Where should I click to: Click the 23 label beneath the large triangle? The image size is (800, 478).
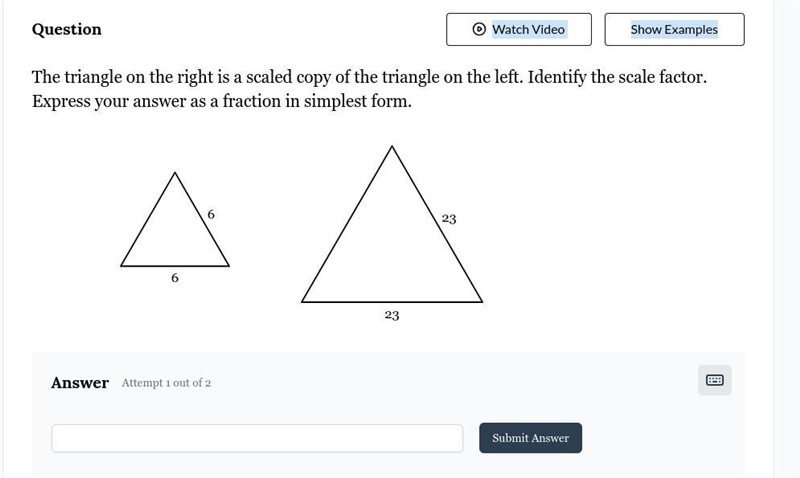pyautogui.click(x=392, y=315)
